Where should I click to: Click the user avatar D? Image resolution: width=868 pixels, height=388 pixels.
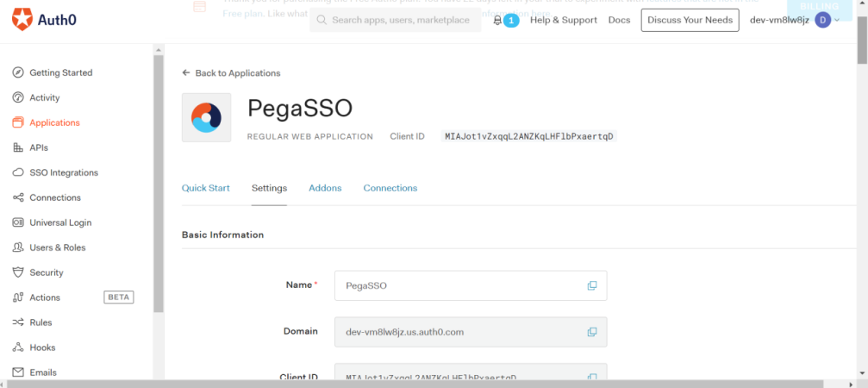coord(822,20)
